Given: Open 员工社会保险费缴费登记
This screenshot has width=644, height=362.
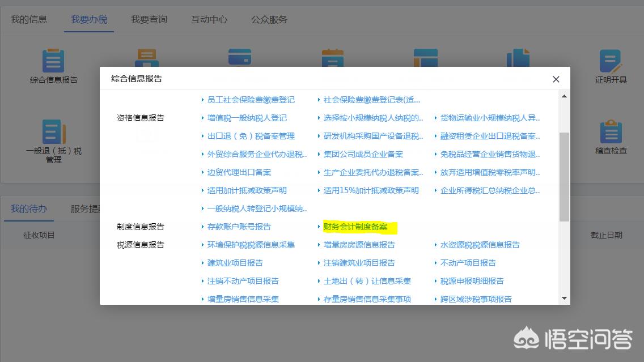Looking at the screenshot, I should click(x=251, y=100).
